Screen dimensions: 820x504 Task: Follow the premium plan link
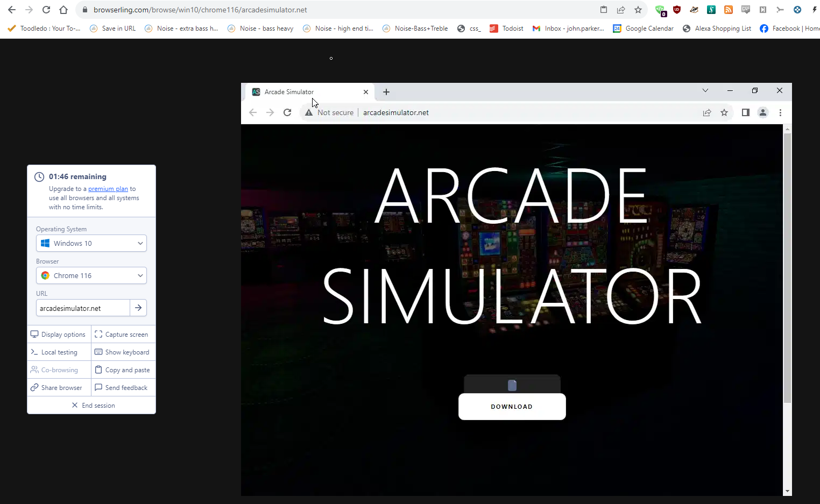point(108,189)
